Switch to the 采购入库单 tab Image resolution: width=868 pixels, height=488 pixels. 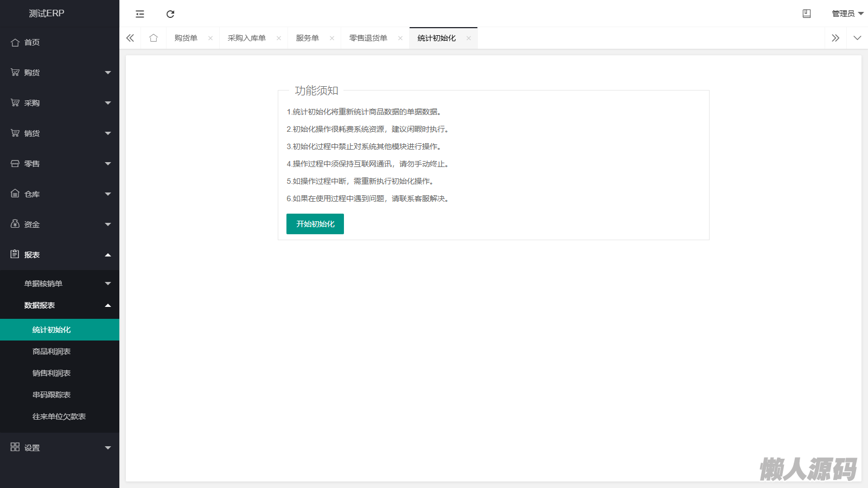(247, 38)
